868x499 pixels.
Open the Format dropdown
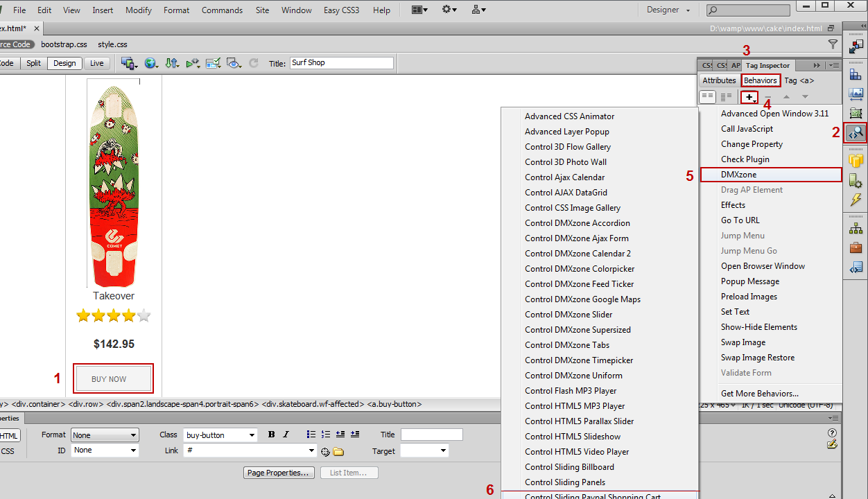pos(105,435)
